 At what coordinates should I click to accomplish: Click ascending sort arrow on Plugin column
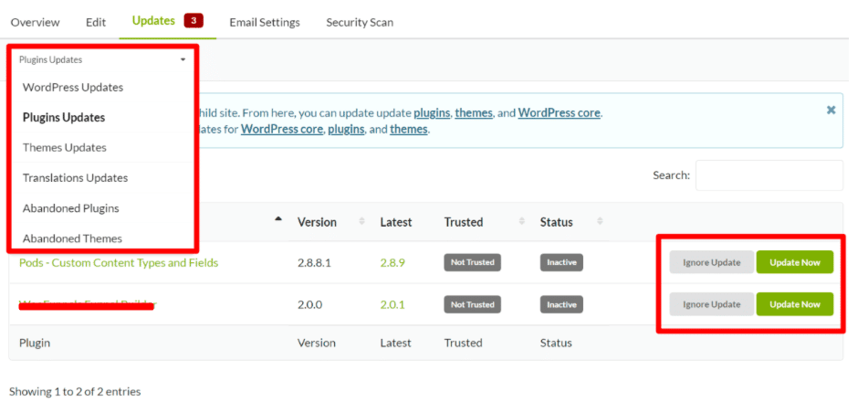point(278,219)
